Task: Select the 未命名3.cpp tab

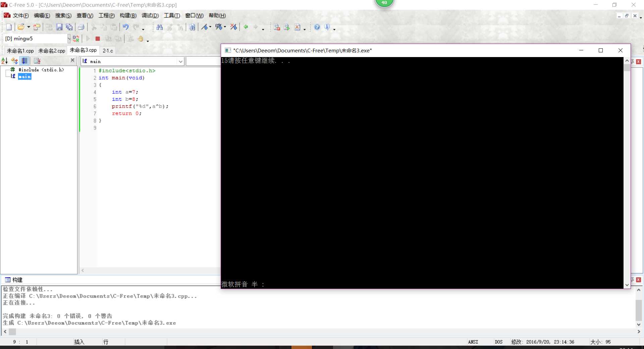Action: (x=83, y=50)
